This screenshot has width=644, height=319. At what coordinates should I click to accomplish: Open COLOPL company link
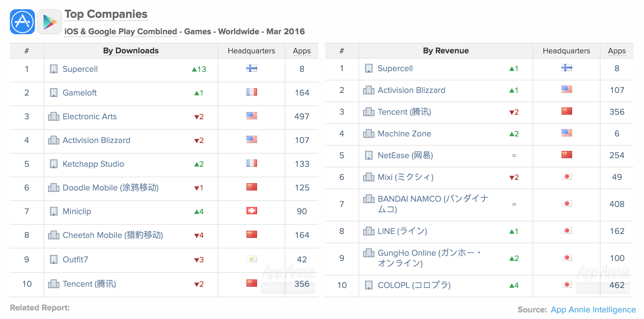414,285
